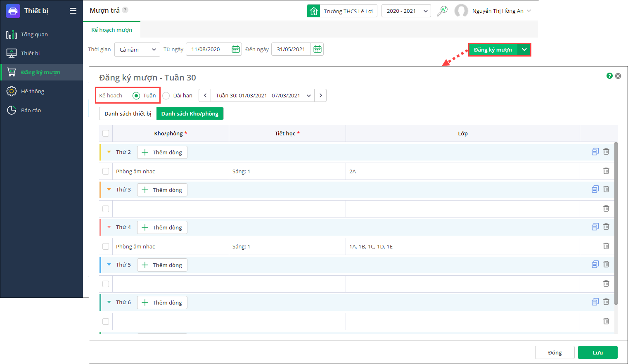Delete the empty row under Thứ 6
Screen dimensions: 628x364
click(606, 321)
